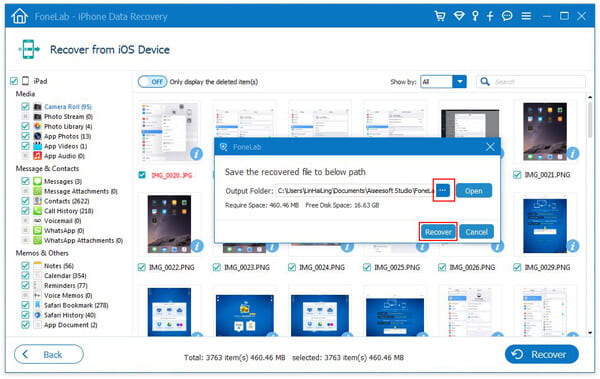600x379 pixels.
Task: Click the diamond upgrade icon
Action: [x=459, y=16]
